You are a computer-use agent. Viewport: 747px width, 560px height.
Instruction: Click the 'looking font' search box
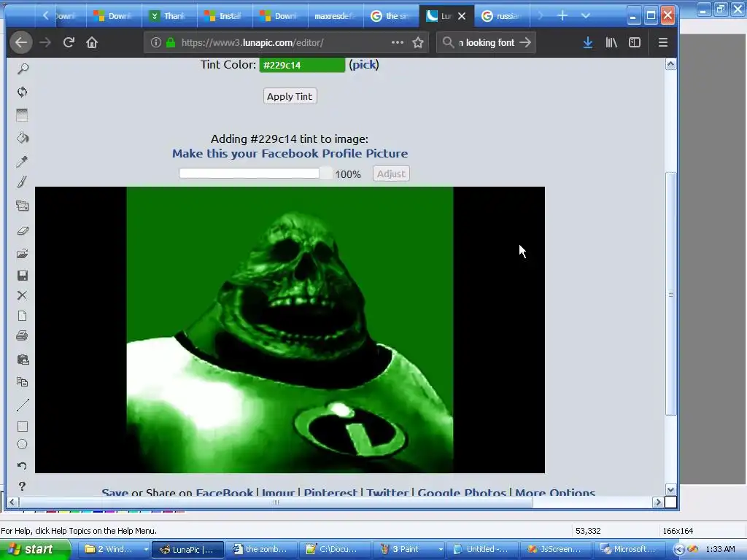484,42
